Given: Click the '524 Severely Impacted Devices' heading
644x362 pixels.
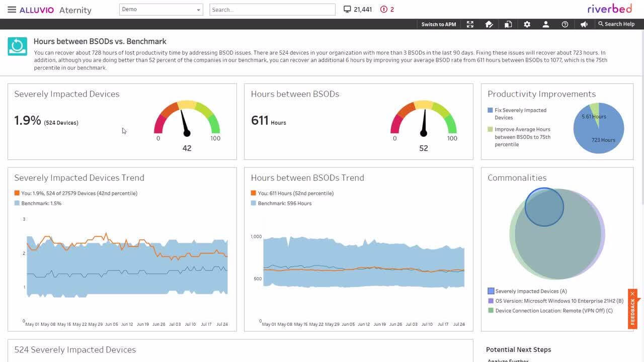Looking at the screenshot, I should pyautogui.click(x=75, y=349).
